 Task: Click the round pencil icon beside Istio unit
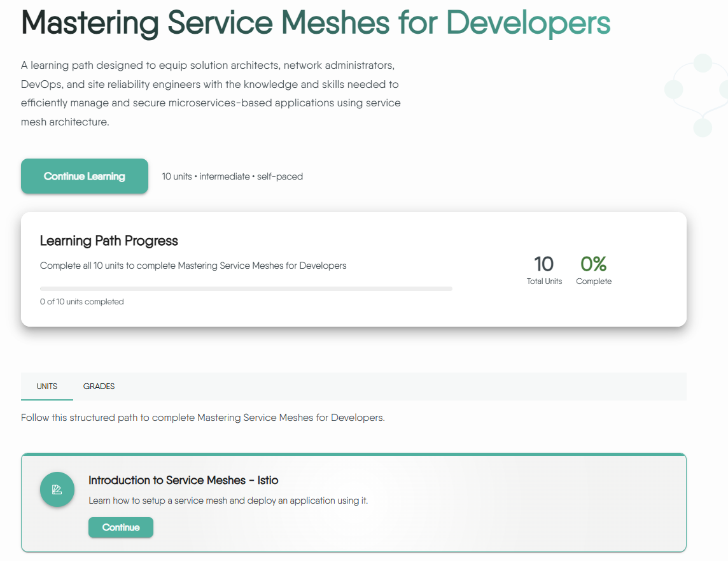point(57,490)
